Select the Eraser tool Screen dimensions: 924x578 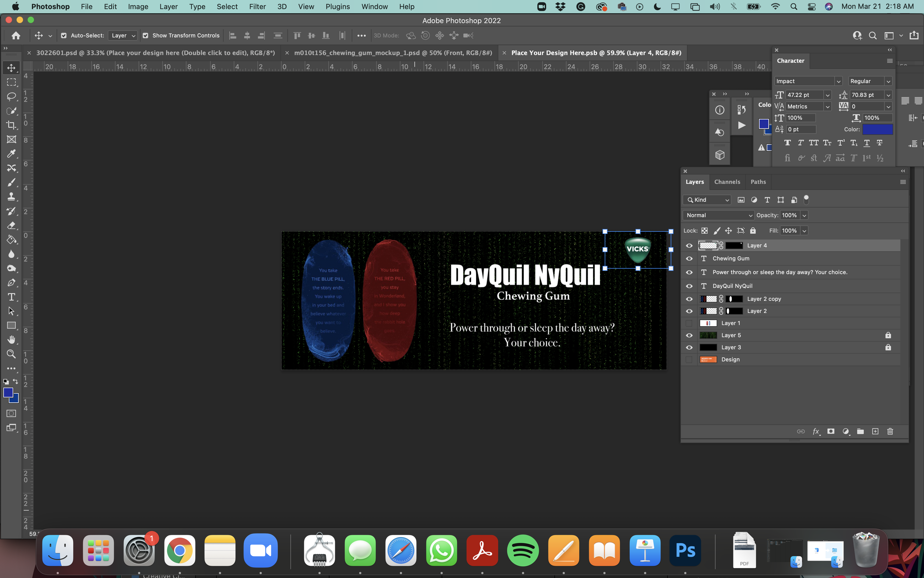[x=12, y=225]
